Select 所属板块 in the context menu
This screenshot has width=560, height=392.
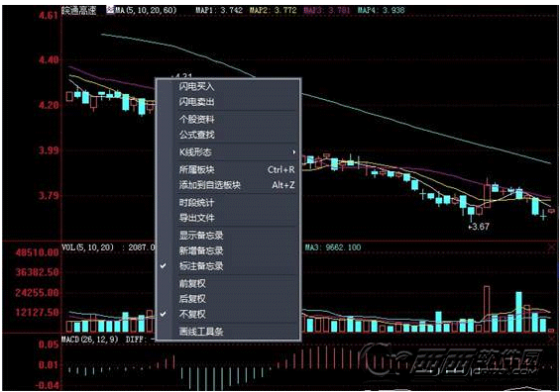coord(228,170)
